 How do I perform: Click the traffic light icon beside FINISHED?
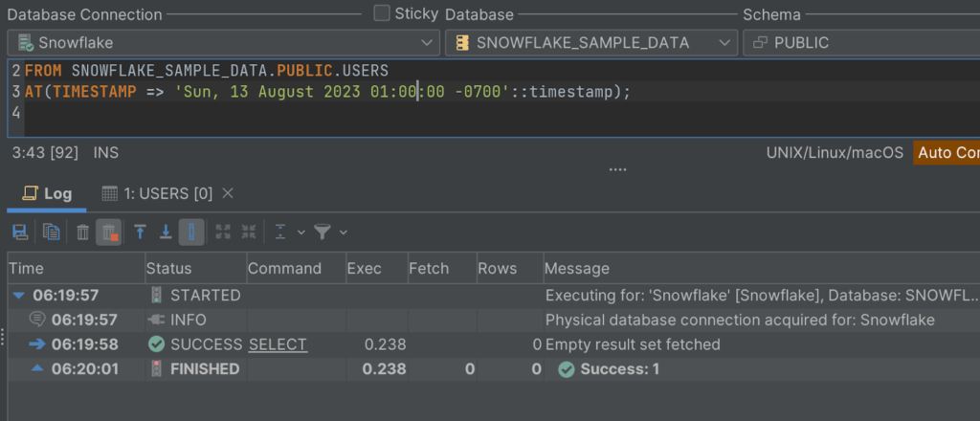156,369
